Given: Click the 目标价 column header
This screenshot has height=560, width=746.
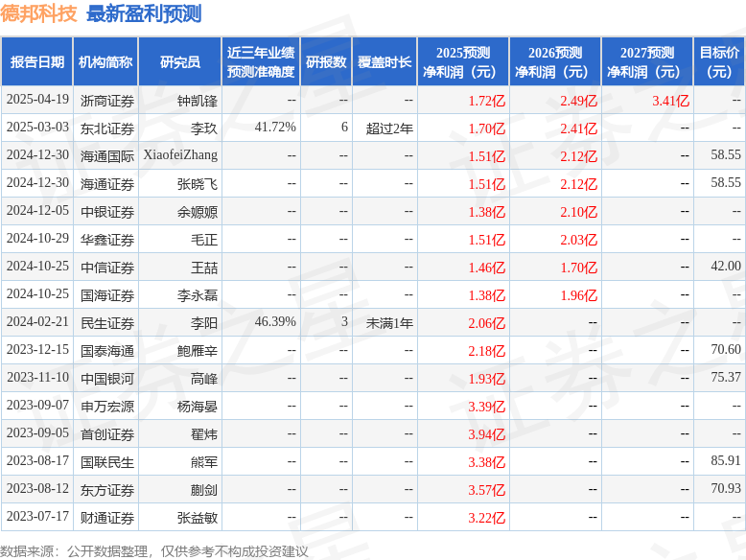Looking at the screenshot, I should tap(719, 62).
